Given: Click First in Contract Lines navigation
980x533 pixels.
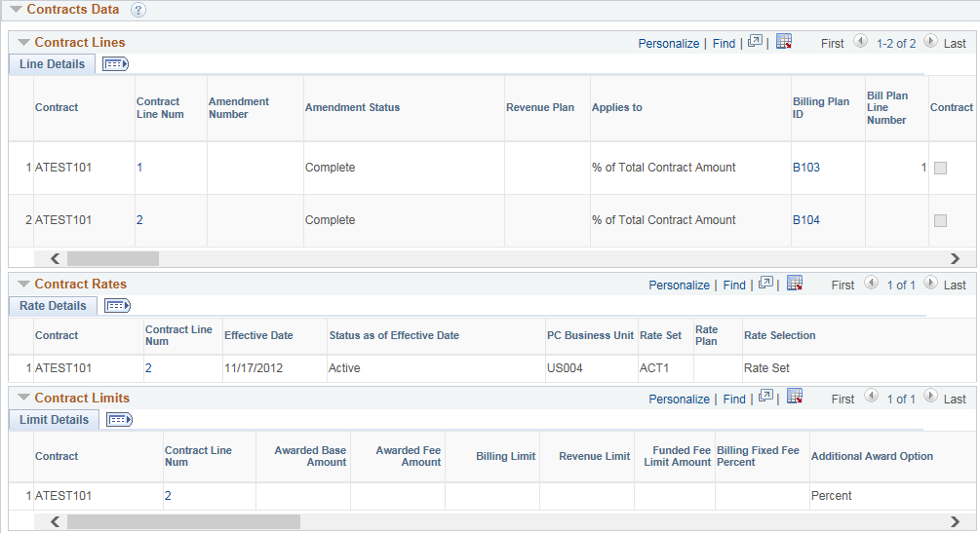Looking at the screenshot, I should tap(833, 43).
